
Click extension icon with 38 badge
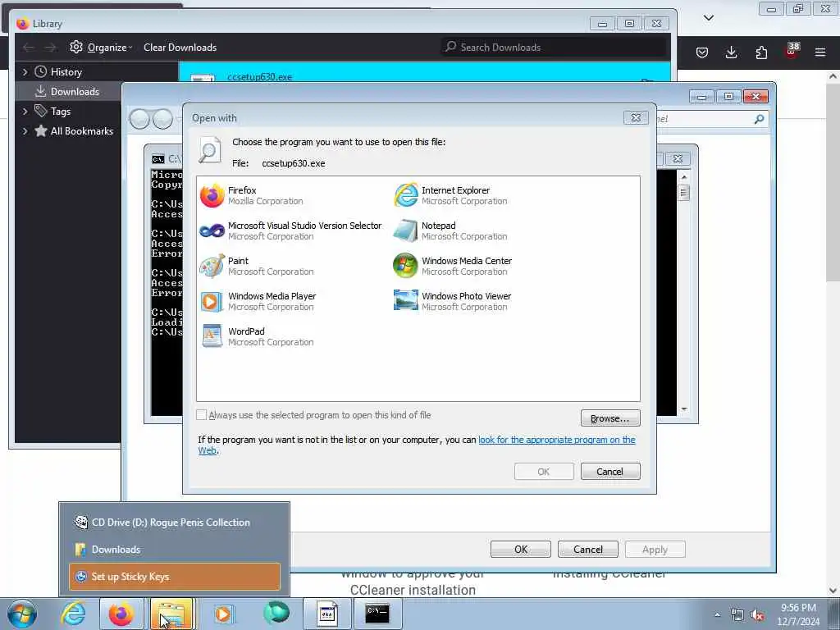click(x=791, y=52)
